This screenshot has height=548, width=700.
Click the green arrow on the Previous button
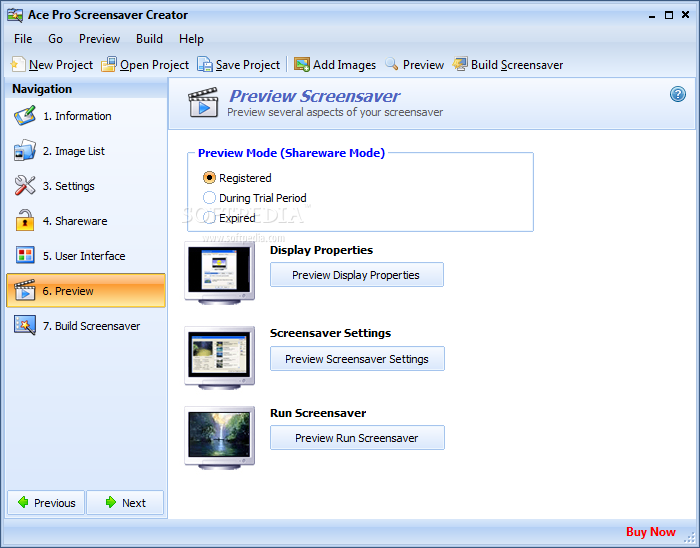click(23, 502)
